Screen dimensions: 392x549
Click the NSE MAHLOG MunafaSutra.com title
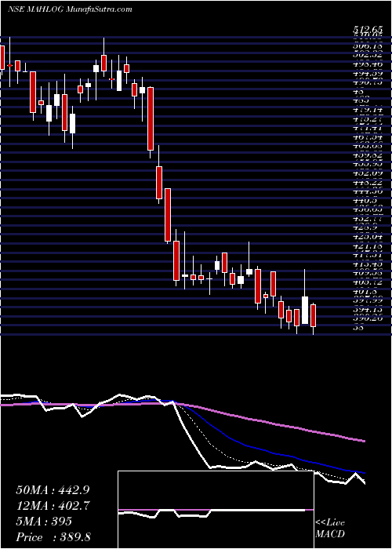(70, 9)
